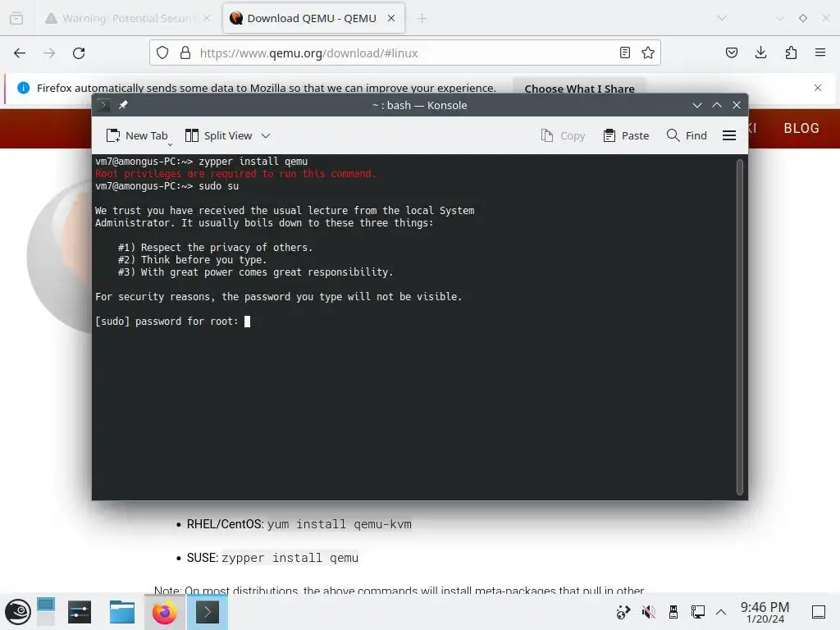Switch to Firefox taskbar icon

coord(164,612)
